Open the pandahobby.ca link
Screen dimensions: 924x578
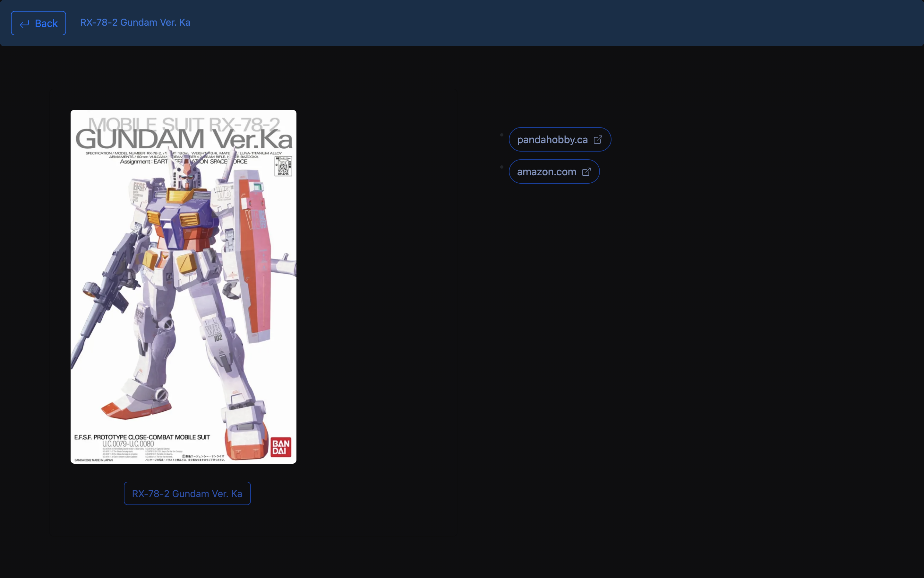coord(560,140)
